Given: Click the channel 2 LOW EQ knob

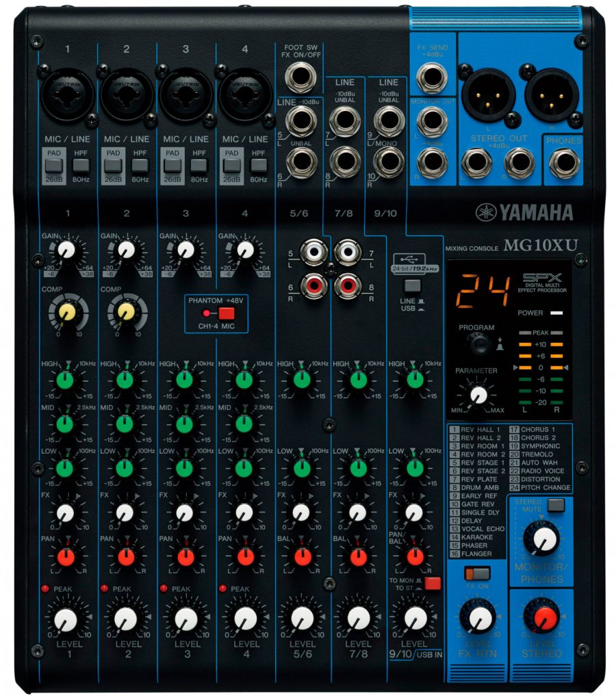Looking at the screenshot, I should (x=125, y=468).
